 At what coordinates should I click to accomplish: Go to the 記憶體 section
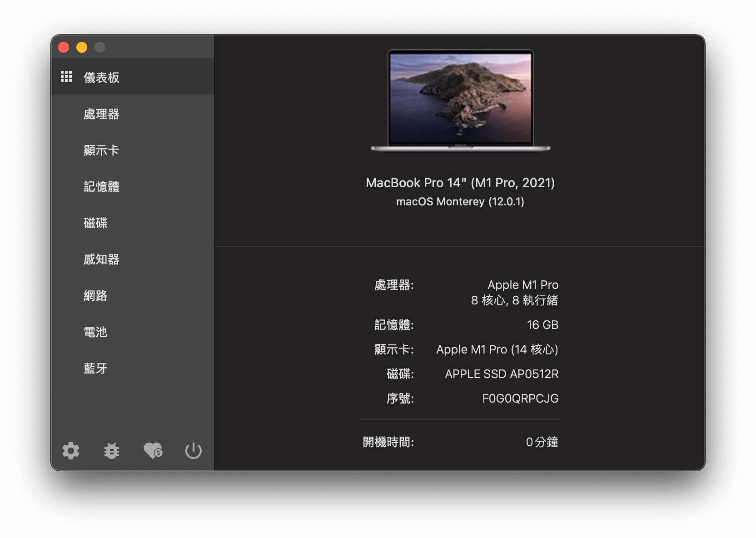click(x=101, y=187)
